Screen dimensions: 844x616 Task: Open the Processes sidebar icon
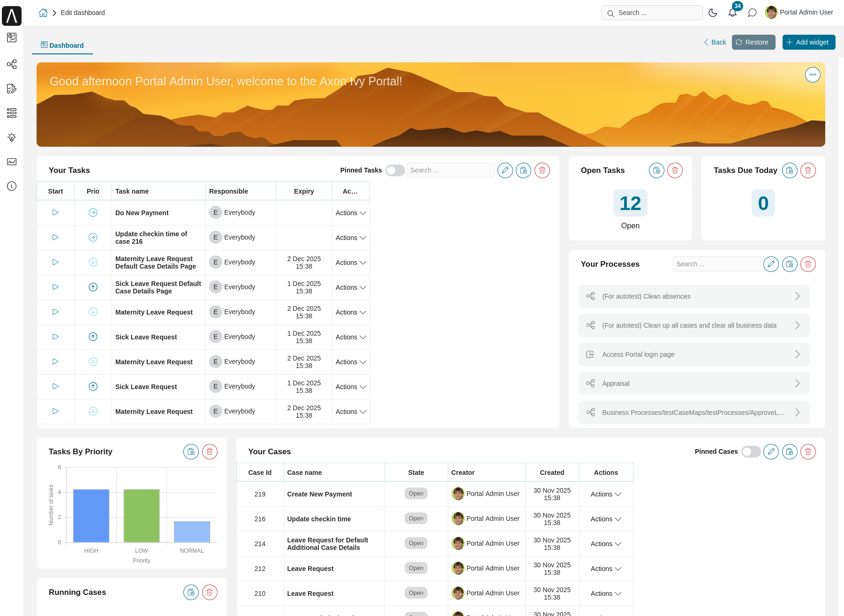(x=12, y=64)
